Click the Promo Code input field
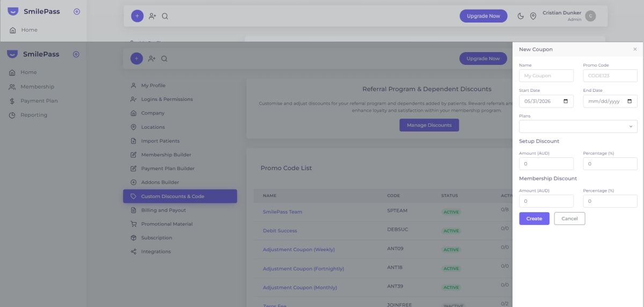The width and height of the screenshot is (644, 307). [x=610, y=76]
